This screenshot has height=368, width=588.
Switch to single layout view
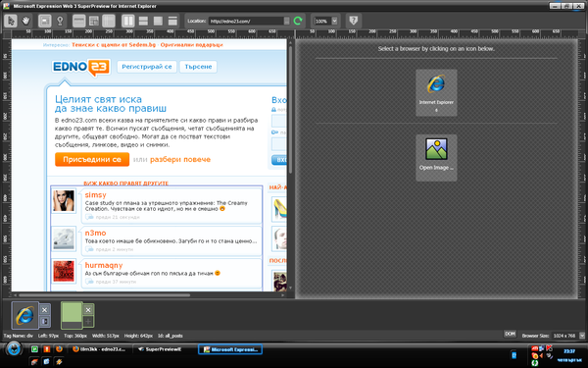172,21
